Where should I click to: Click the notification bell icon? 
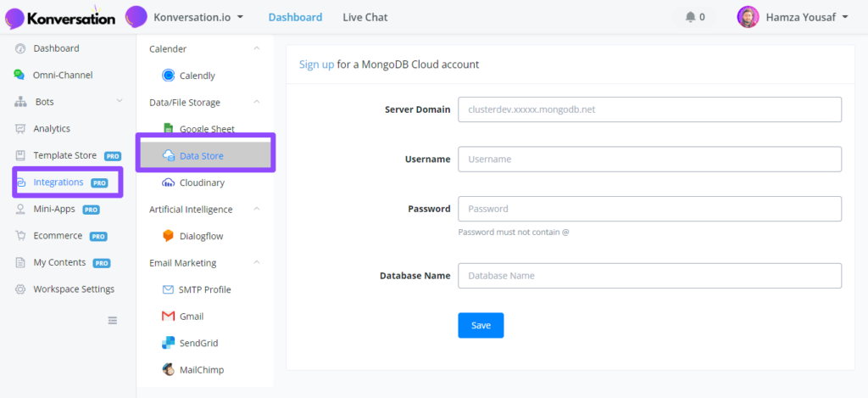click(690, 17)
